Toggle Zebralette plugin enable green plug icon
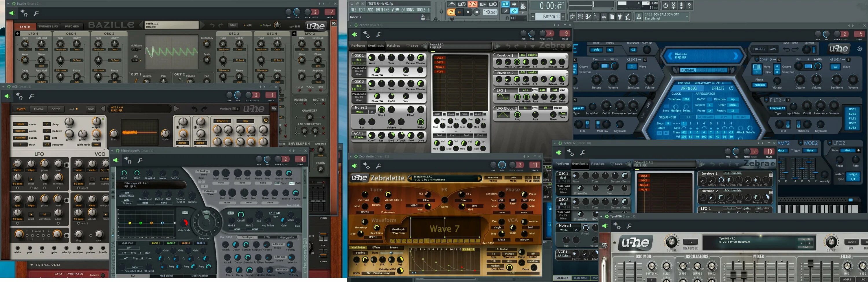The width and height of the screenshot is (868, 282). coord(354,165)
